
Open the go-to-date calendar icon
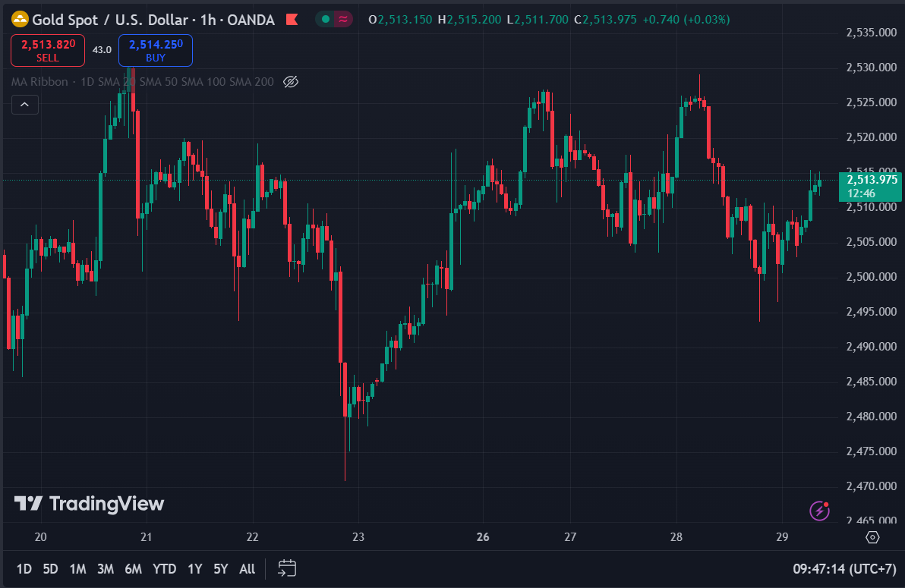click(x=287, y=568)
